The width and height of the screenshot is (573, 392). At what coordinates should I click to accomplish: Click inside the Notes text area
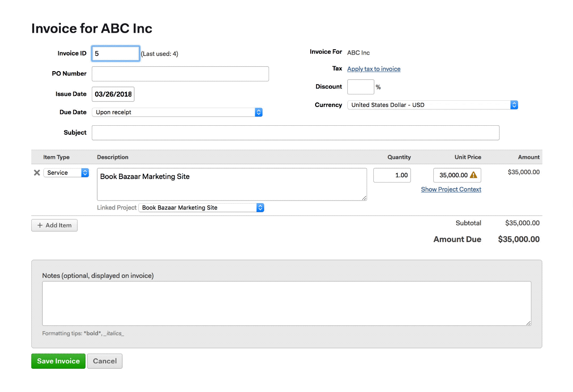286,303
